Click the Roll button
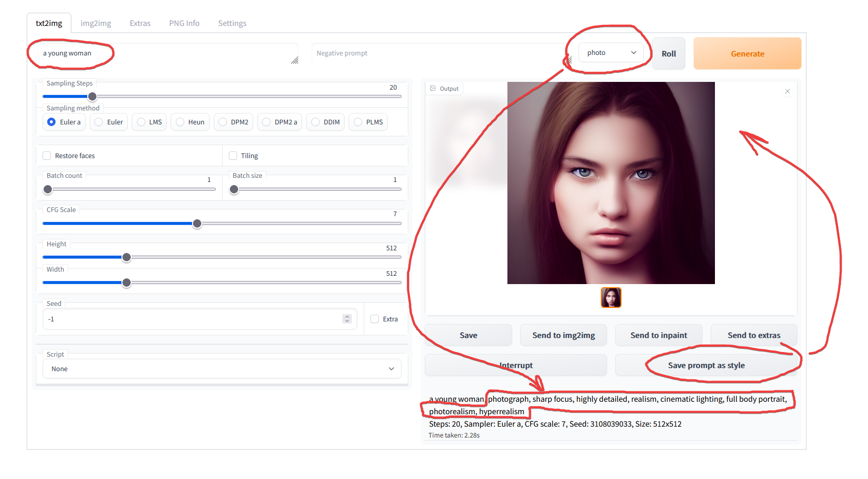The width and height of the screenshot is (868, 479). (x=668, y=53)
